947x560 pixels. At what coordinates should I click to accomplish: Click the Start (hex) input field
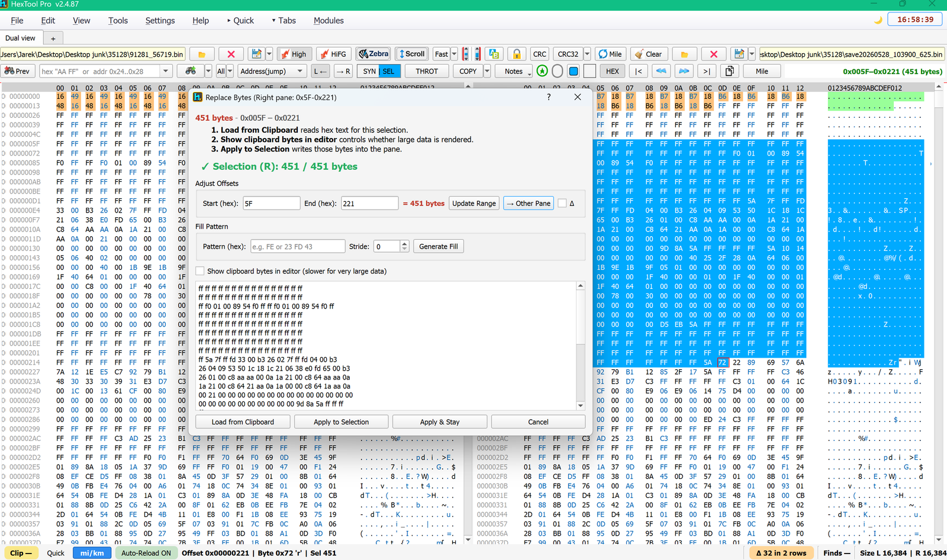(272, 203)
